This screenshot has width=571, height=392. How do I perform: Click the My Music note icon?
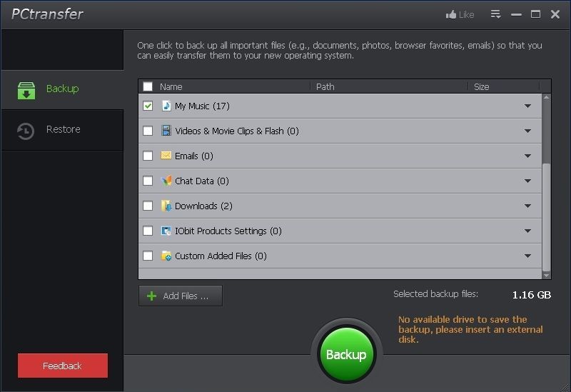coord(166,106)
